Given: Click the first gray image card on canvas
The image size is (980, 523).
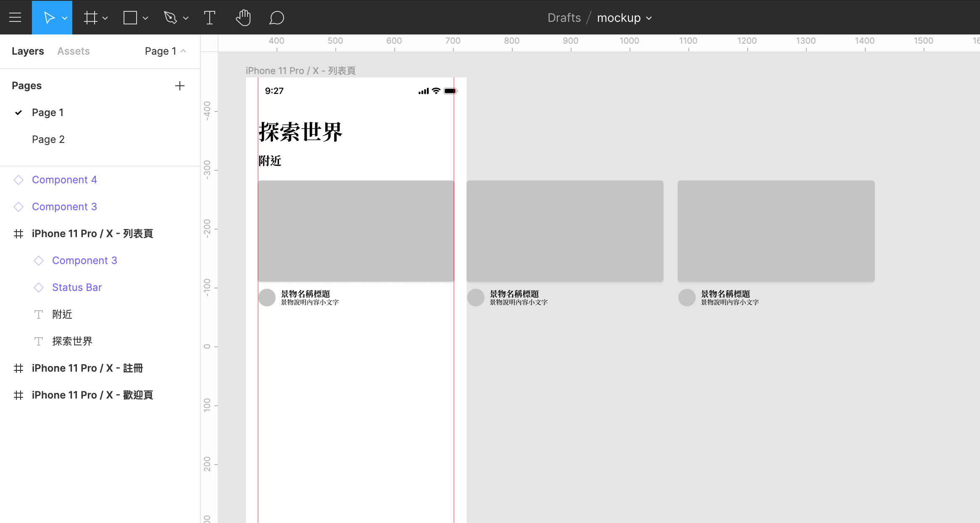Looking at the screenshot, I should (356, 231).
